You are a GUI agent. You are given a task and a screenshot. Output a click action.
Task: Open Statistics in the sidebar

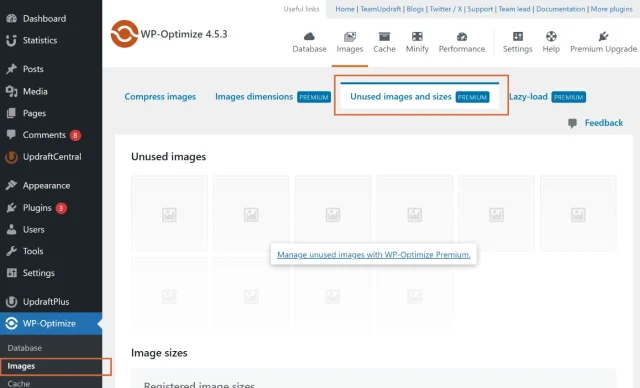tap(40, 40)
